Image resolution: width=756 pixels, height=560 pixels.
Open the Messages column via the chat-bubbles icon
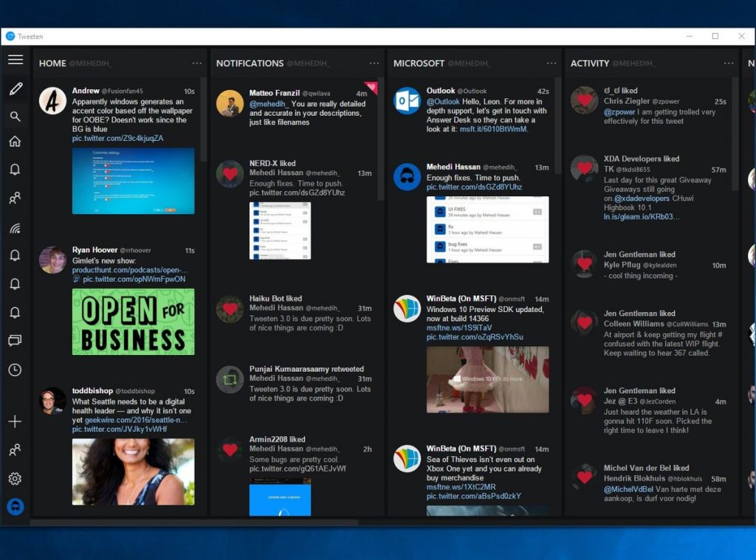(x=15, y=341)
